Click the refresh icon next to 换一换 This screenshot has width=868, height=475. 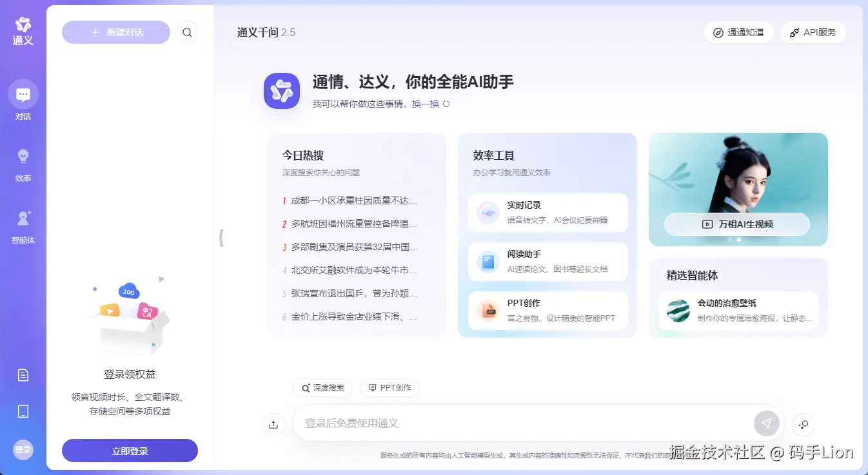coord(446,104)
